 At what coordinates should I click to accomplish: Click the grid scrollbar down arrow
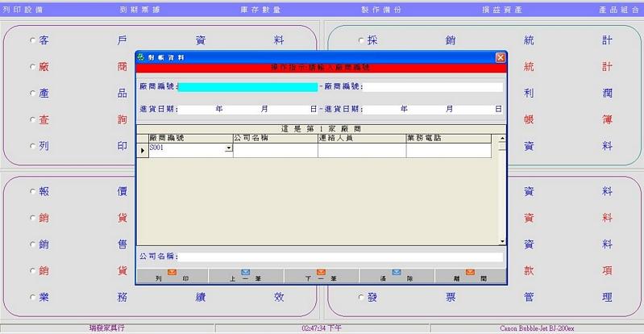tap(501, 240)
